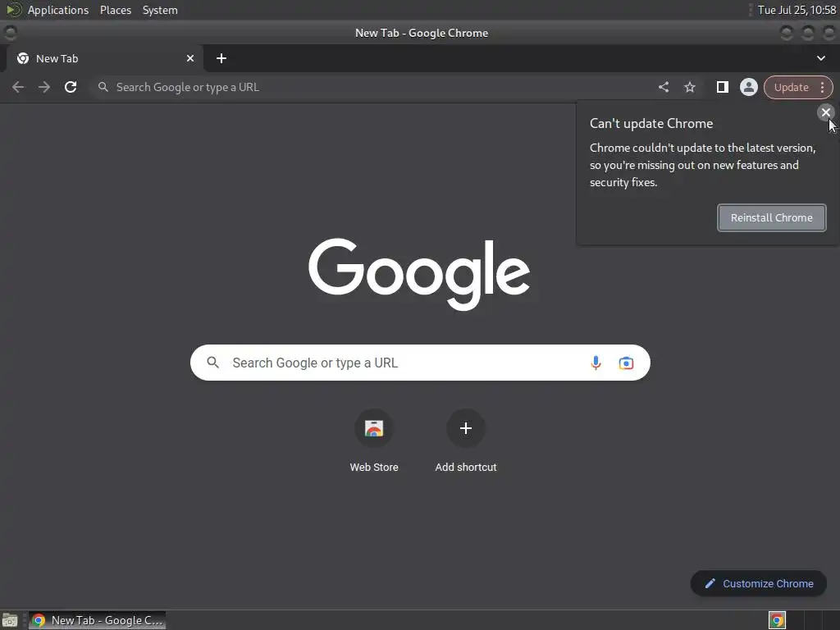Search by image with camera icon
840x630 pixels.
tap(626, 363)
